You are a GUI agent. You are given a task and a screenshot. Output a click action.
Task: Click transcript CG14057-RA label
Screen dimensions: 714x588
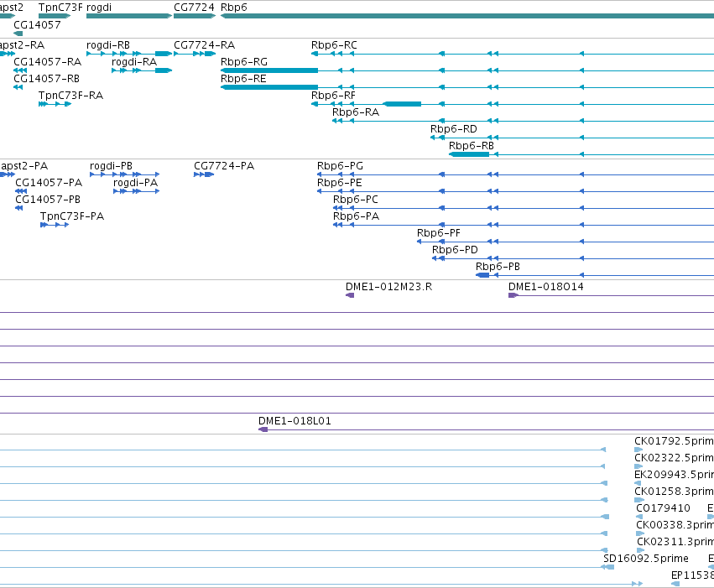(47, 62)
